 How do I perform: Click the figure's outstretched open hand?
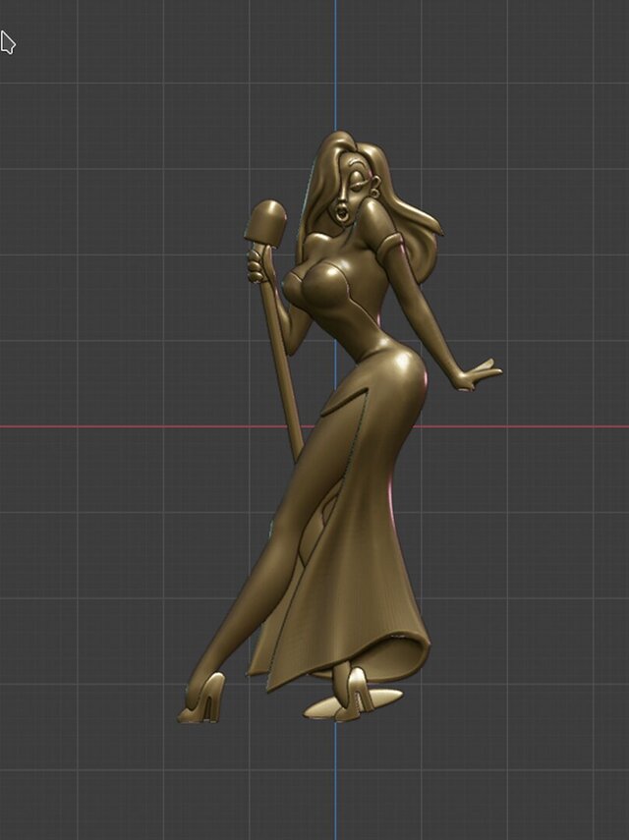(x=479, y=374)
